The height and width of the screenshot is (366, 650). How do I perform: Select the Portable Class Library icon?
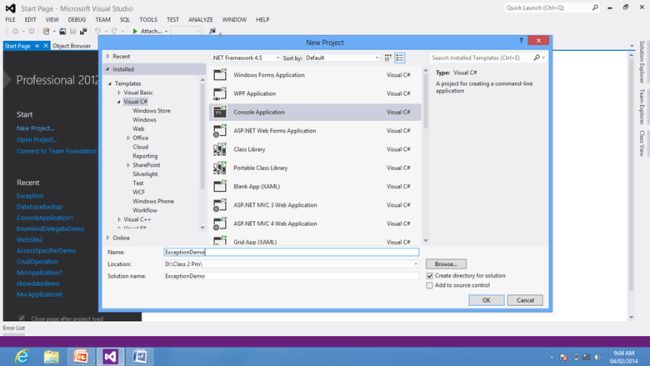tap(220, 168)
